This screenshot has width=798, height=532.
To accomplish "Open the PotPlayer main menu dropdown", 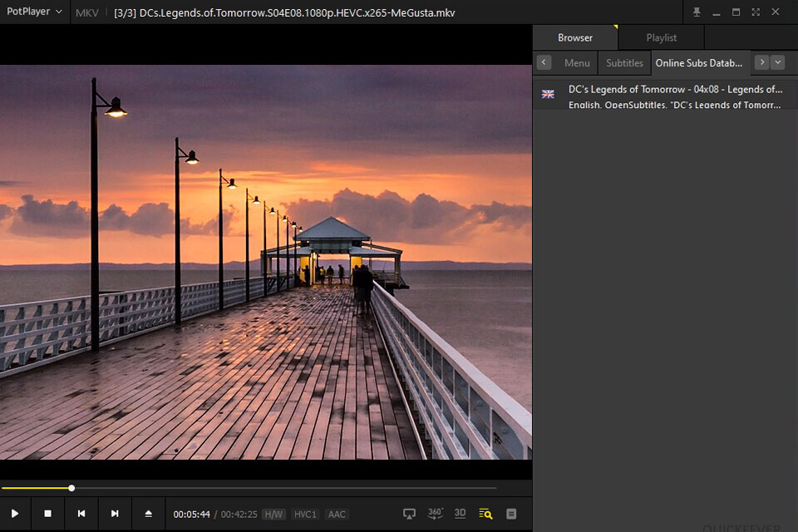I will (x=34, y=12).
